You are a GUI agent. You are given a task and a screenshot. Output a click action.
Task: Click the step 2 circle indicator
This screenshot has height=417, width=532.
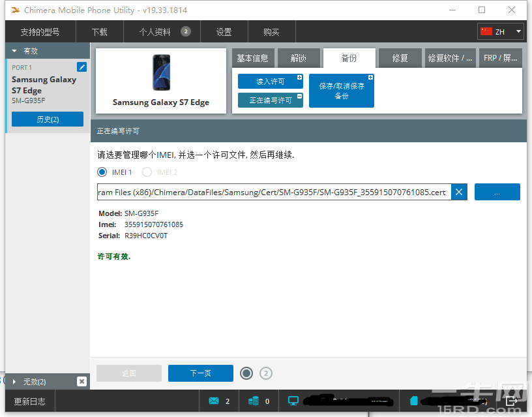click(266, 373)
